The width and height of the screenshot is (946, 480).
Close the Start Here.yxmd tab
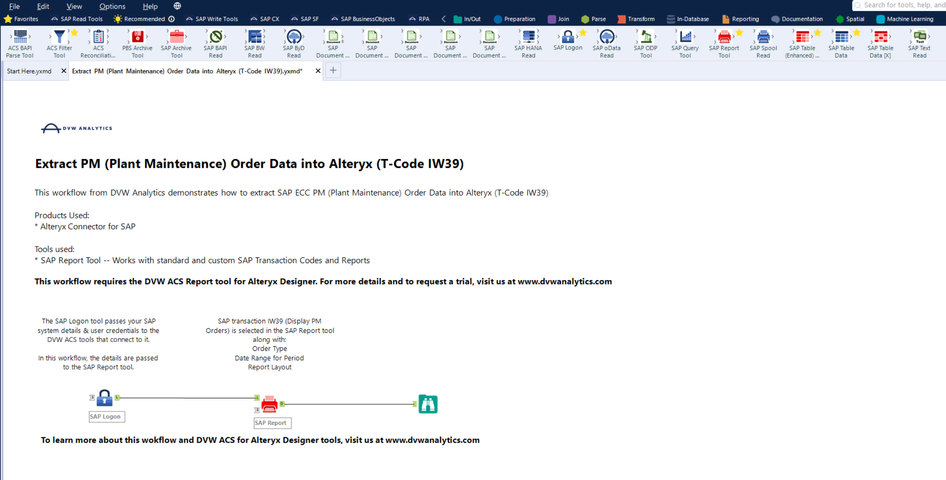pyautogui.click(x=64, y=71)
